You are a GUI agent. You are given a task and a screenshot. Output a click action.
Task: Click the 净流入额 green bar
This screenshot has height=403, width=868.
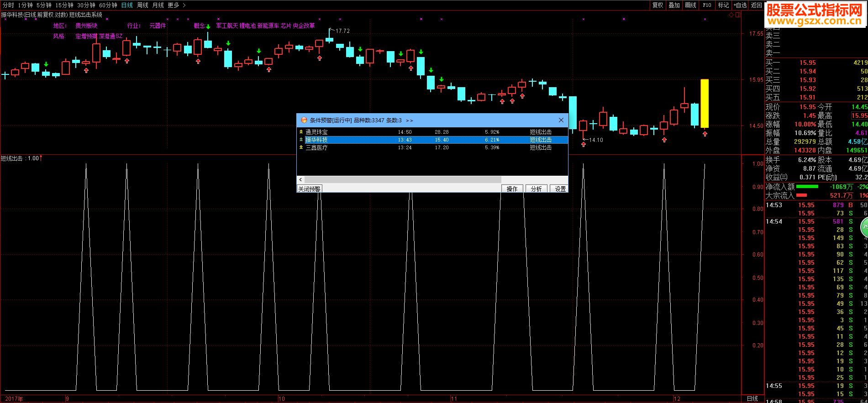click(x=807, y=187)
